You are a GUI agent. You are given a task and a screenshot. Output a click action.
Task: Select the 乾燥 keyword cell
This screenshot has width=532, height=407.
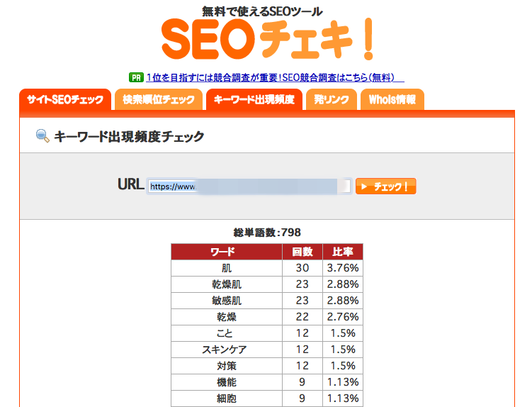coord(227,317)
